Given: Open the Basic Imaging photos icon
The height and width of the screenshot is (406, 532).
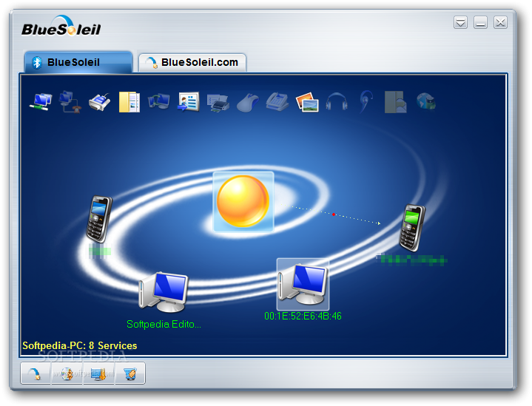Looking at the screenshot, I should (x=307, y=102).
